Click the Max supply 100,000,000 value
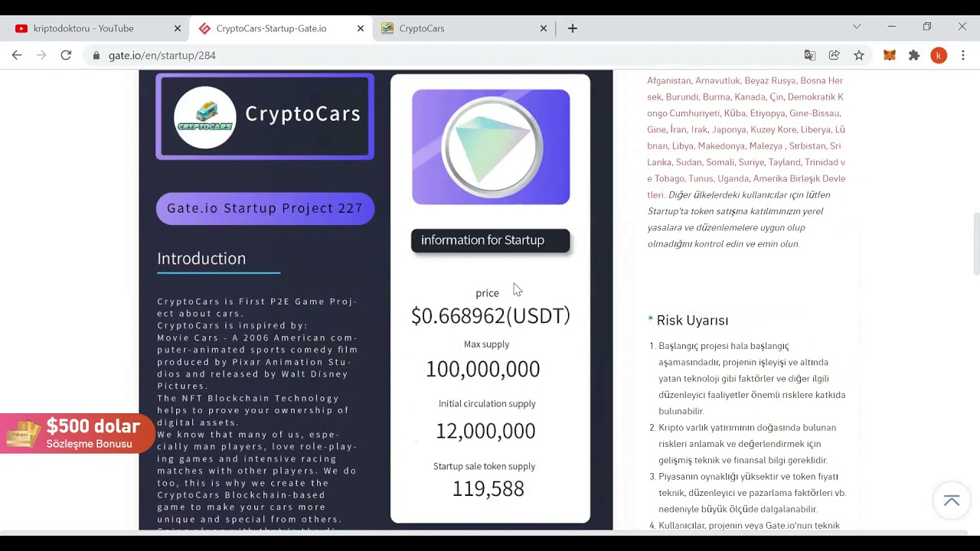Screen dimensions: 980x551 [483, 369]
